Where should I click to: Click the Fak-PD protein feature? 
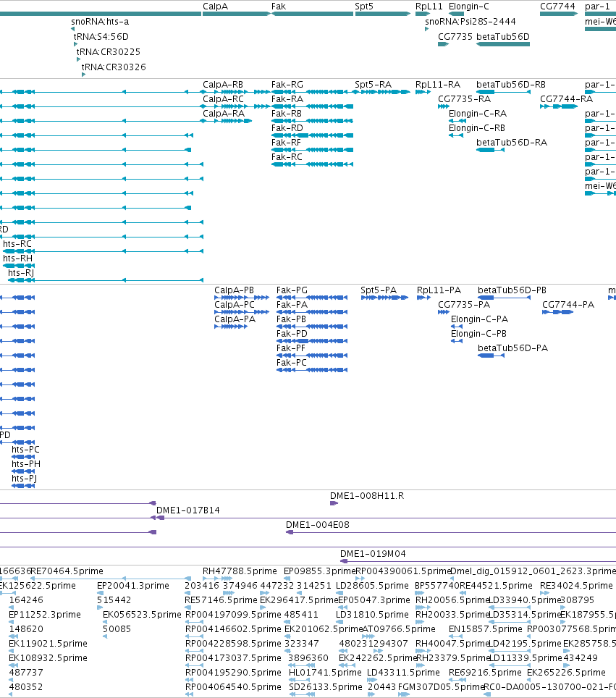click(312, 341)
